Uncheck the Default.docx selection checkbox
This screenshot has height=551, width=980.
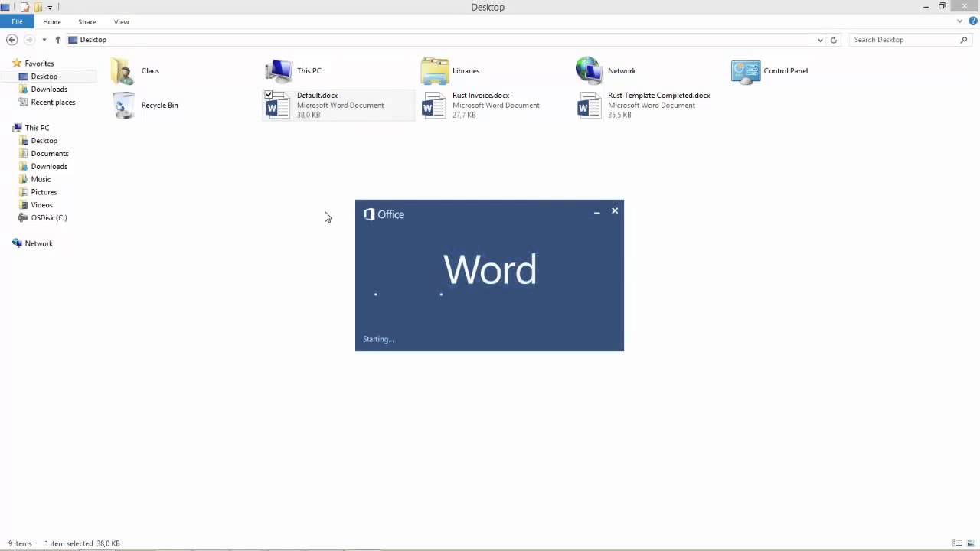[x=269, y=95]
